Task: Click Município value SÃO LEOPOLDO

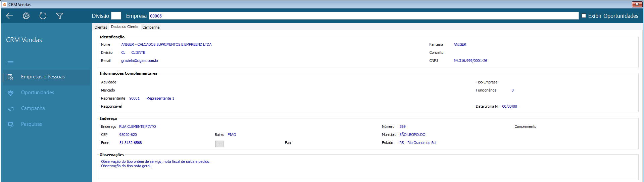Action: tap(412, 135)
